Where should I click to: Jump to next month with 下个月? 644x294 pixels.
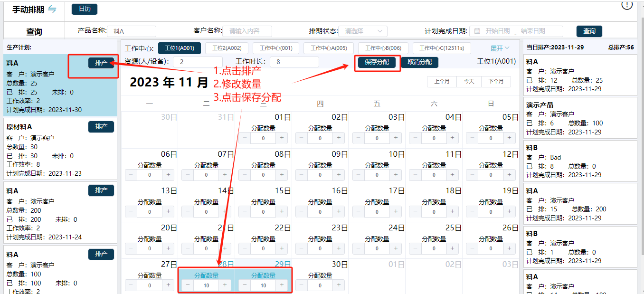[x=496, y=82]
